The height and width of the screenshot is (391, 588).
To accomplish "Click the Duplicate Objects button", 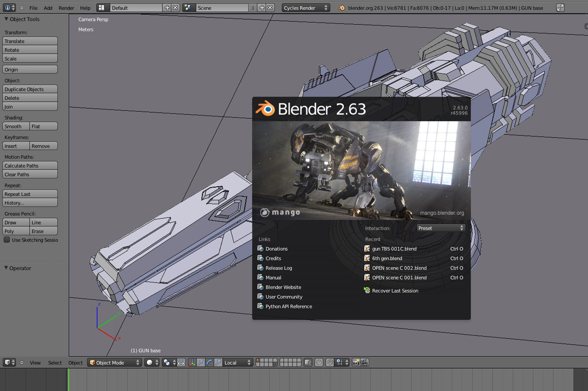I will point(30,89).
